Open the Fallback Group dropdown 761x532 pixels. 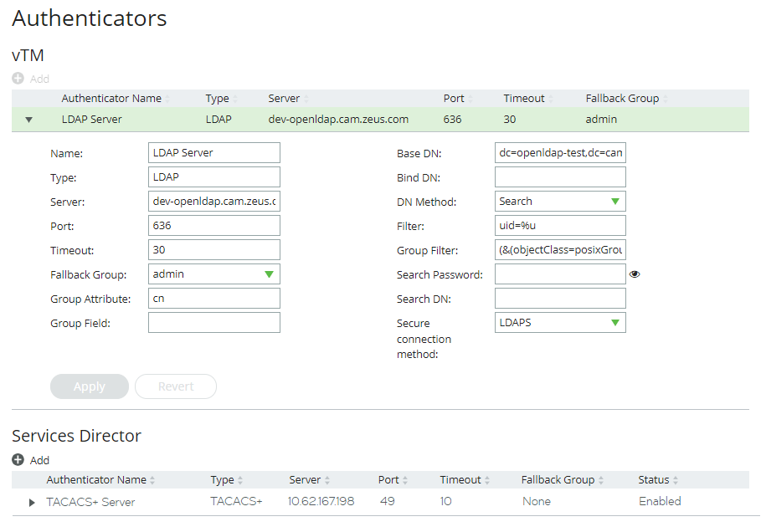[213, 274]
